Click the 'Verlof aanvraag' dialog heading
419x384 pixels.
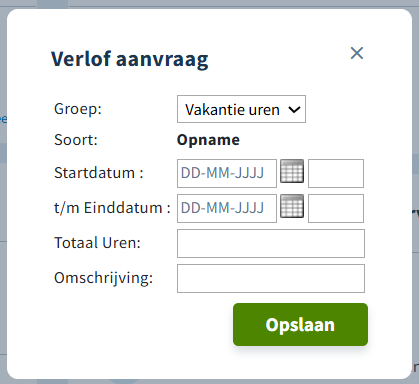[130, 60]
